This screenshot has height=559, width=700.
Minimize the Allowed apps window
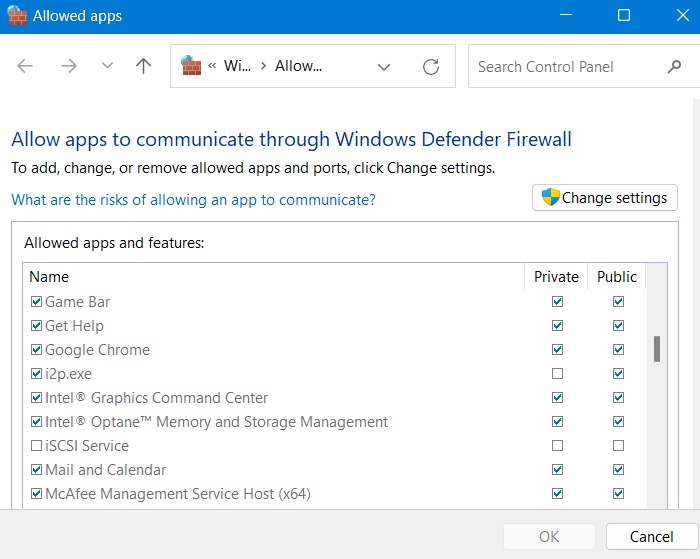566,15
